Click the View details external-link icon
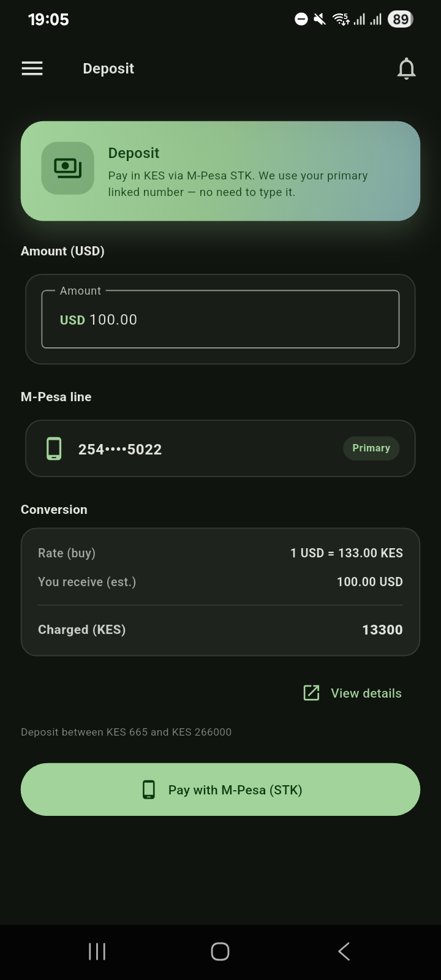 [312, 693]
